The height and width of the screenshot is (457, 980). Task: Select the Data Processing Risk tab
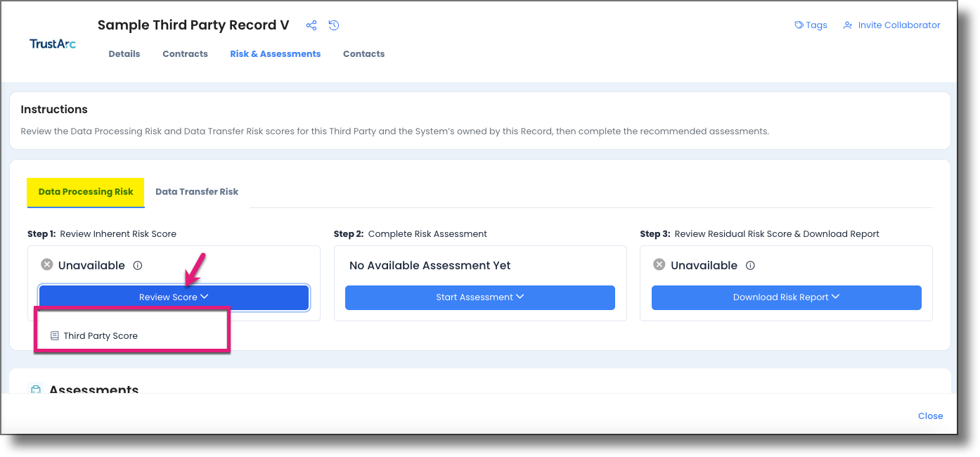point(86,191)
